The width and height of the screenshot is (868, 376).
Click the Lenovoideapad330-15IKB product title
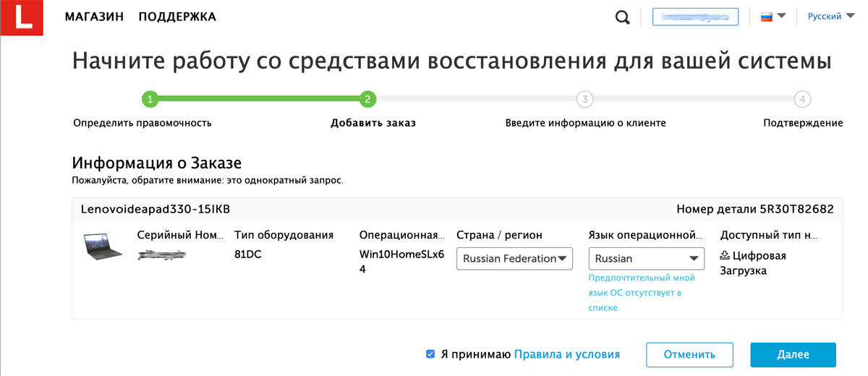[x=156, y=210]
